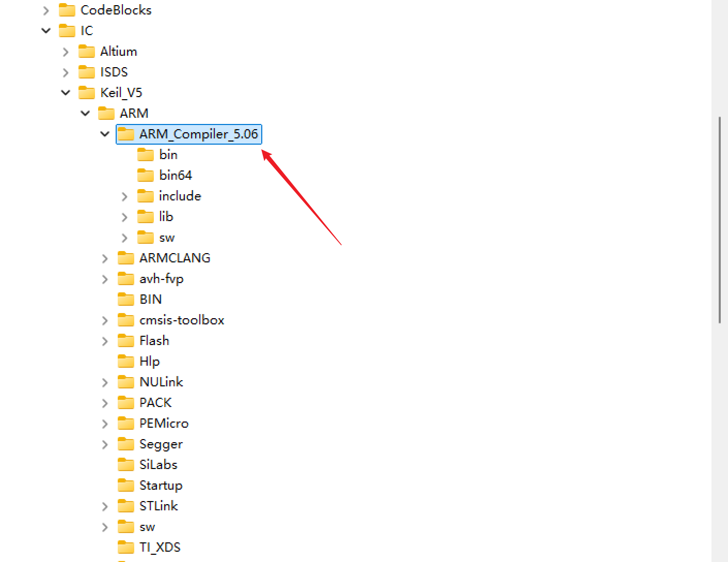Click the bin folder icon
The width and height of the screenshot is (728, 562).
pos(145,154)
